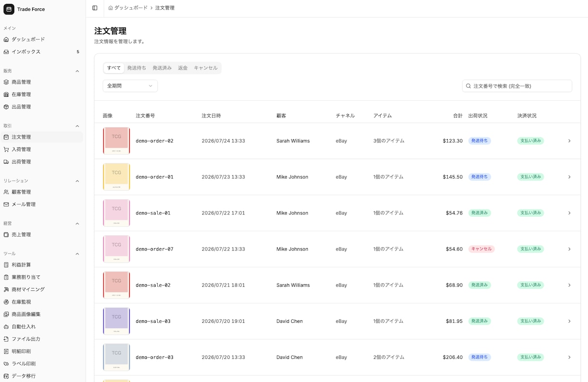This screenshot has width=588, height=382.
Task: Click the inbox count badge 5
Action: pyautogui.click(x=78, y=52)
